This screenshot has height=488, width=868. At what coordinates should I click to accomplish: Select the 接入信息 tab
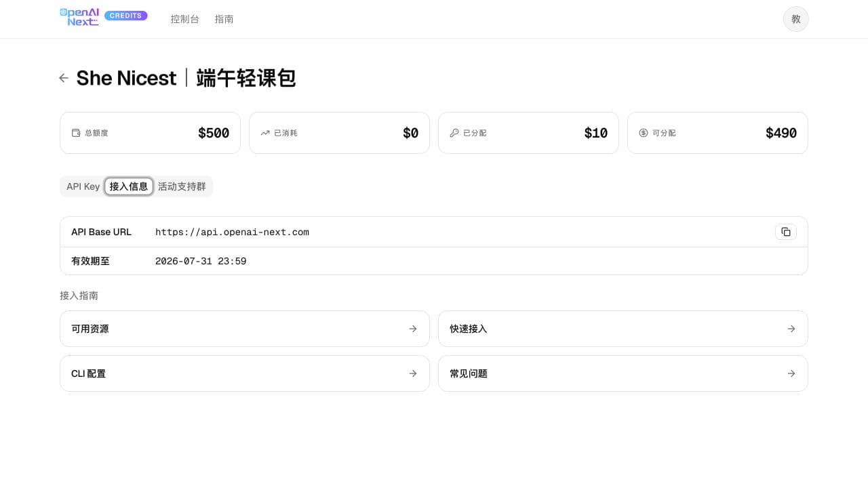(129, 186)
